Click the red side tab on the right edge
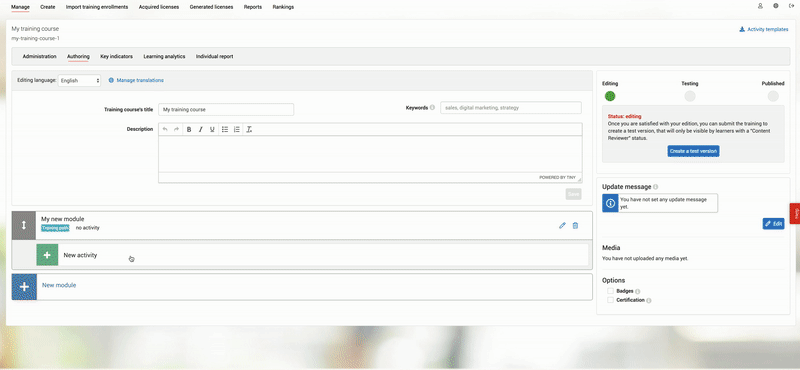This screenshot has height=370, width=800. click(x=795, y=213)
